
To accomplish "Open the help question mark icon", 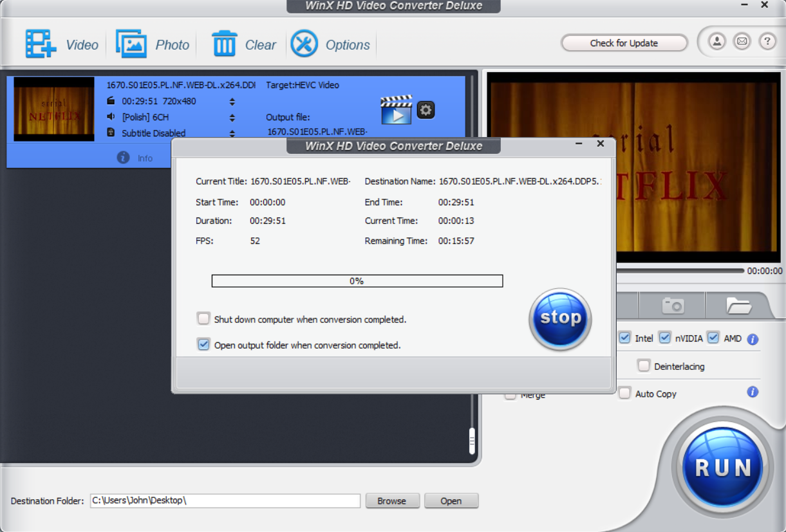I will [767, 42].
